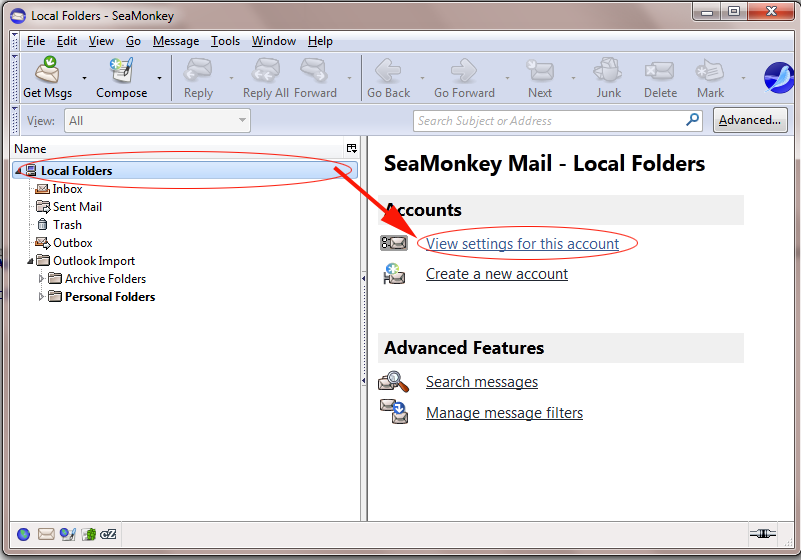Viewport: 801px width, 560px height.
Task: Open the Go Back history dropdown arrow
Action: [x=422, y=78]
